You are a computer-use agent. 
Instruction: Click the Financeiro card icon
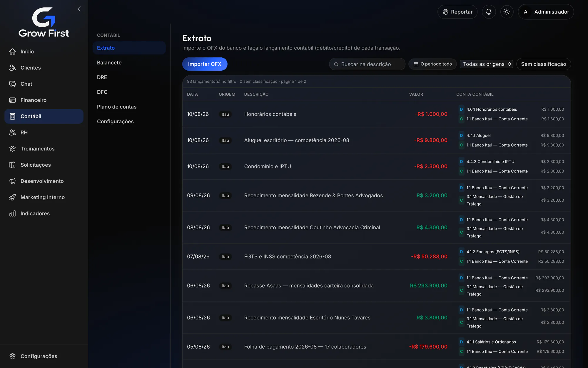pyautogui.click(x=12, y=100)
